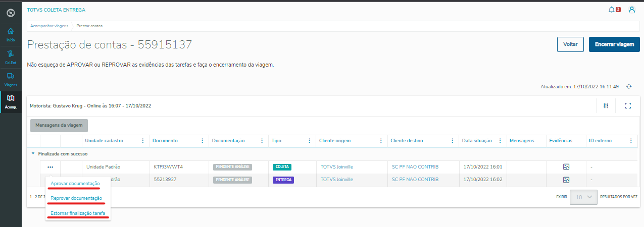View evidence image for COLETA row
Screen dimensions: 644x227
click(x=566, y=166)
